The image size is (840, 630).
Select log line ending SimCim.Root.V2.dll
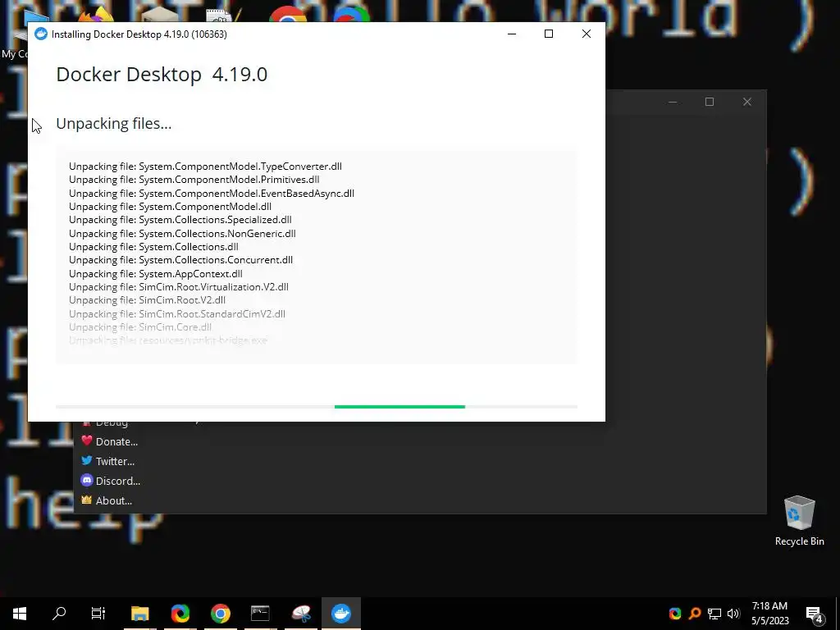(148, 300)
